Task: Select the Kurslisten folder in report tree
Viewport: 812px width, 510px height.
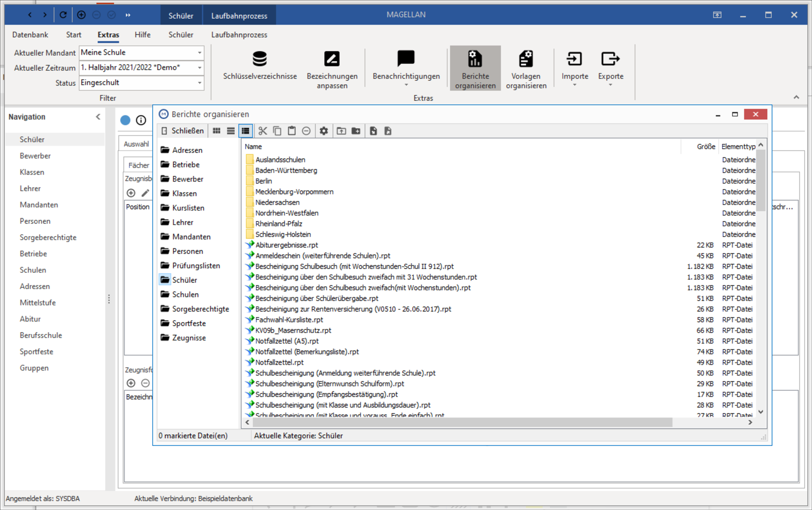Action: tap(183, 208)
